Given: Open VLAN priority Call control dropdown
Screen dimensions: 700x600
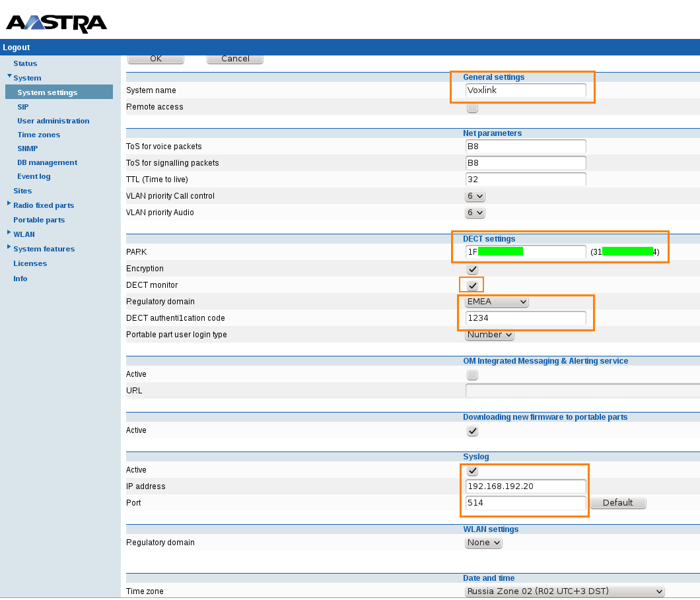Looking at the screenshot, I should point(475,196).
